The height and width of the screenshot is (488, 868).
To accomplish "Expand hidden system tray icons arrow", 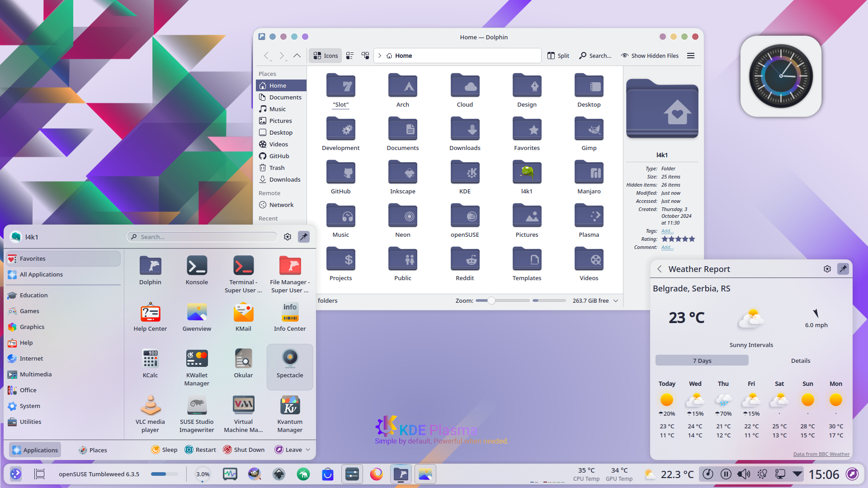I will click(x=797, y=474).
